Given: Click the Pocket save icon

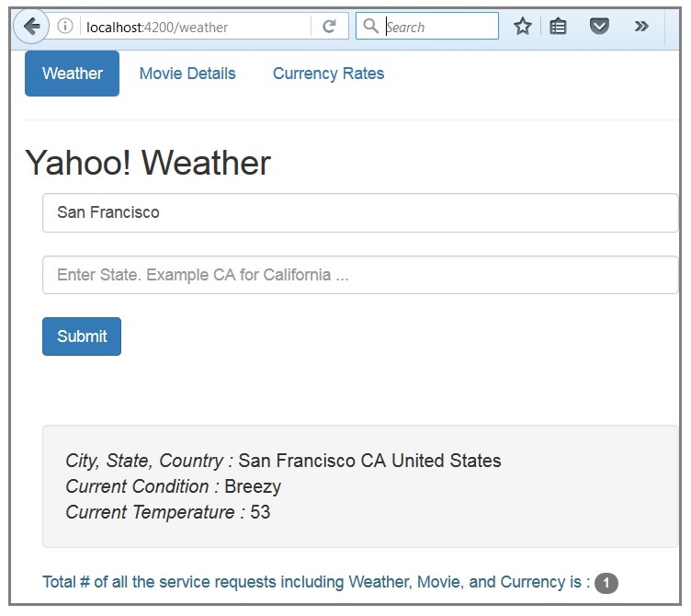Looking at the screenshot, I should pyautogui.click(x=599, y=27).
